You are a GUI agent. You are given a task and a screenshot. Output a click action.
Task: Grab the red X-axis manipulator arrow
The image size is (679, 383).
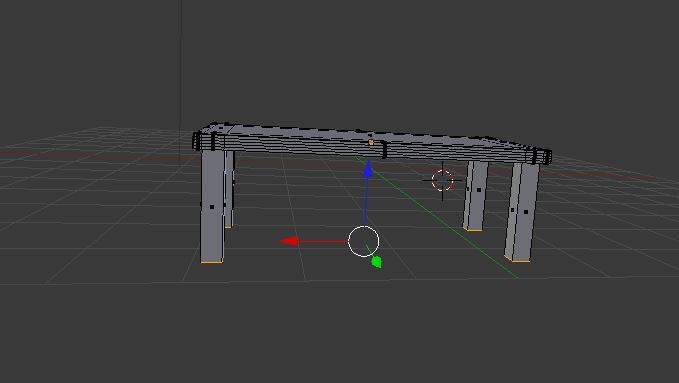coord(288,241)
